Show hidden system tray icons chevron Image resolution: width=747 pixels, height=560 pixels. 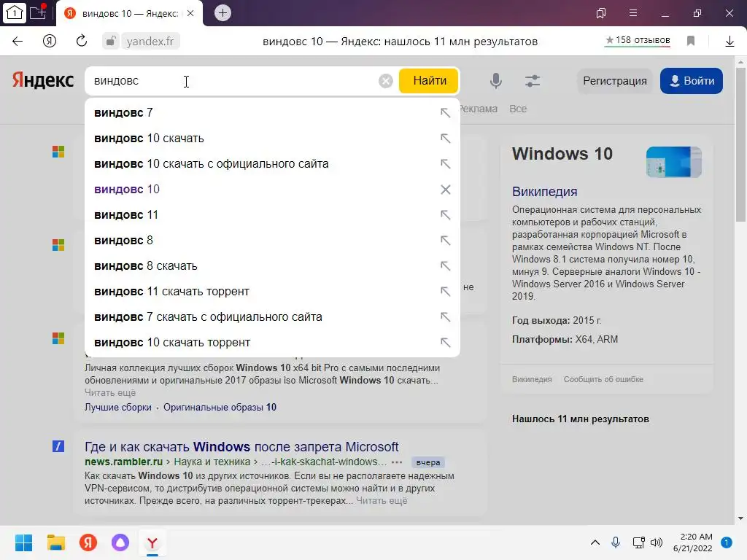pos(595,542)
